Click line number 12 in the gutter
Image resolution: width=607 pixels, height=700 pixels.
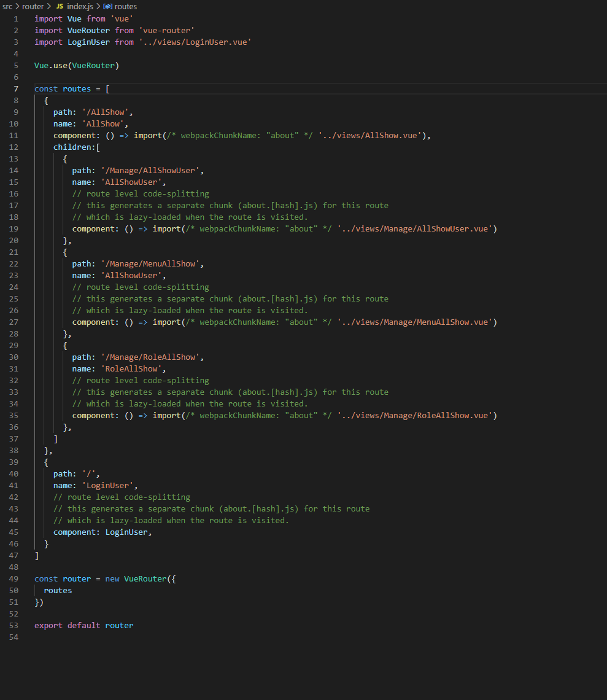[14, 147]
